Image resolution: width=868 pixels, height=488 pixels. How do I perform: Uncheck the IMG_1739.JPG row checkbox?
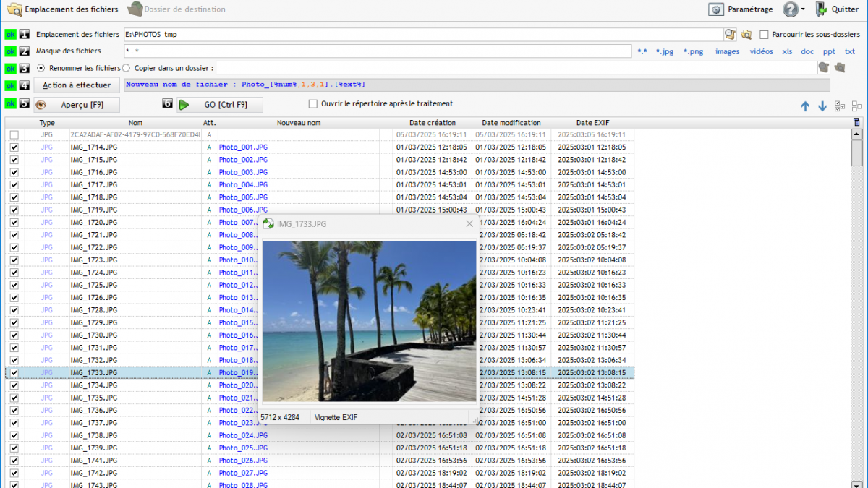coord(14,448)
